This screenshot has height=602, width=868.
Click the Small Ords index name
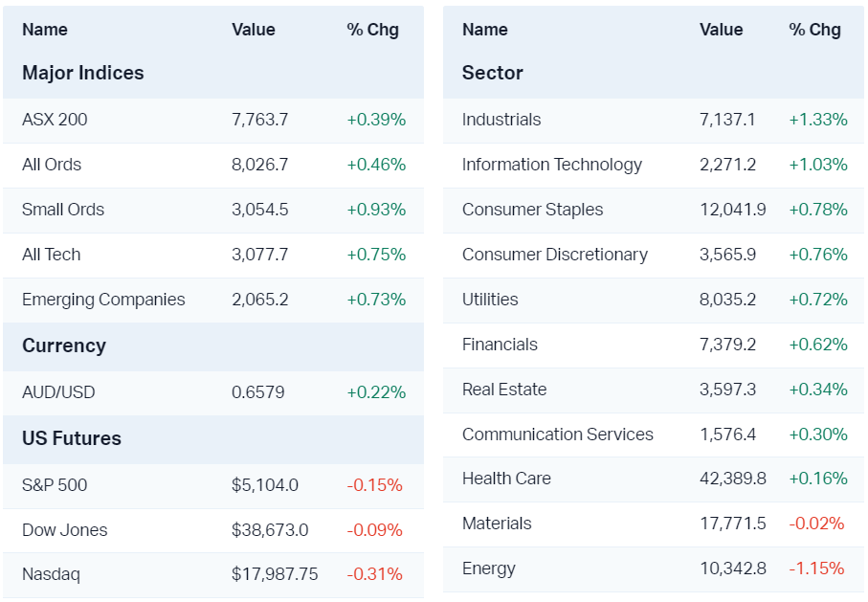tap(63, 210)
